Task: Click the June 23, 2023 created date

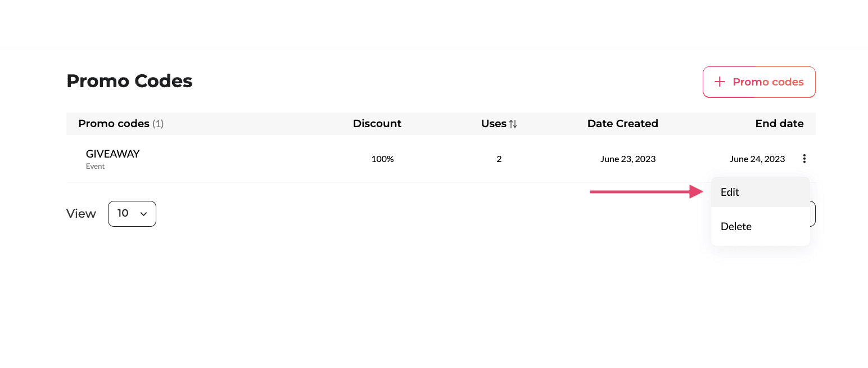Action: point(628,159)
